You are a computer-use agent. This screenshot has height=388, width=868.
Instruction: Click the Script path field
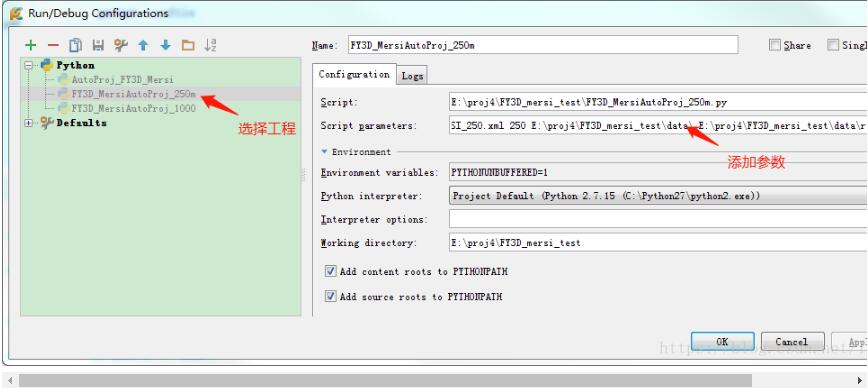(x=658, y=102)
